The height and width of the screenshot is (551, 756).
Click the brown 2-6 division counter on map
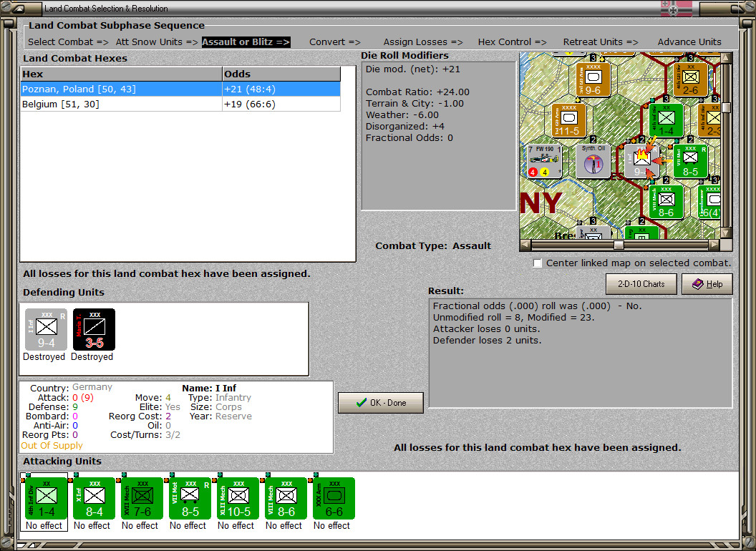(x=690, y=79)
